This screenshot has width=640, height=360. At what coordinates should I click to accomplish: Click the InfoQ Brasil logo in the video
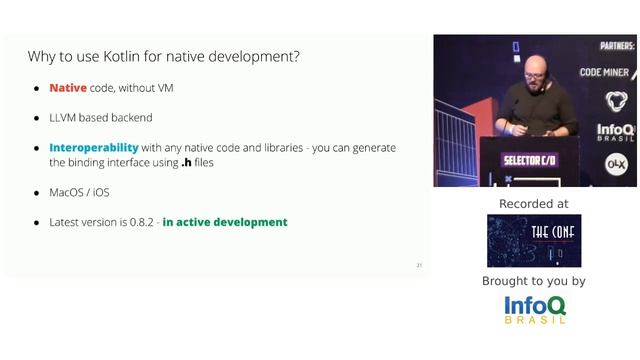coord(615,132)
